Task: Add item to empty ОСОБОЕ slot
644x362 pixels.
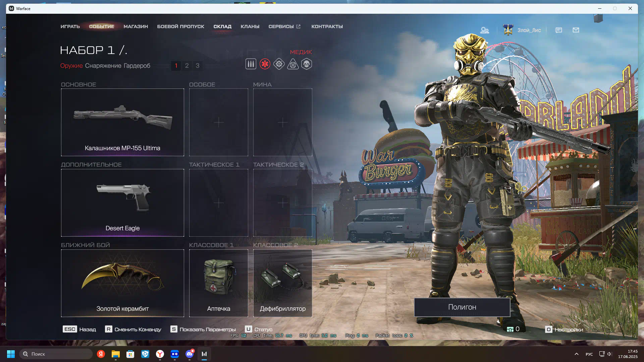Action: pos(219,122)
